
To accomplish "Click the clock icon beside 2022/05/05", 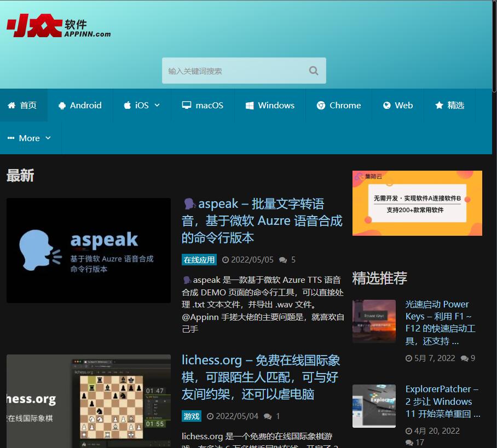I will coord(226,260).
